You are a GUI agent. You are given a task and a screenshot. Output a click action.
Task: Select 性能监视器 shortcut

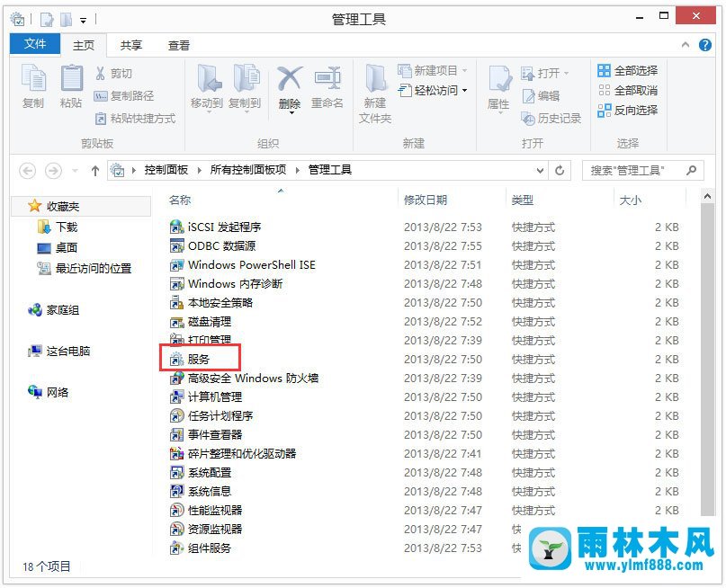pyautogui.click(x=206, y=511)
